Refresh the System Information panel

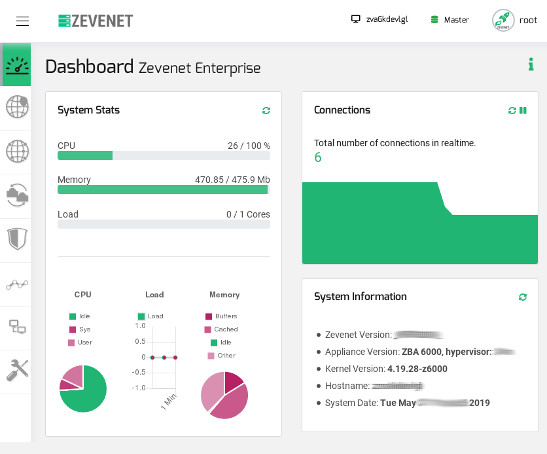pyautogui.click(x=523, y=297)
